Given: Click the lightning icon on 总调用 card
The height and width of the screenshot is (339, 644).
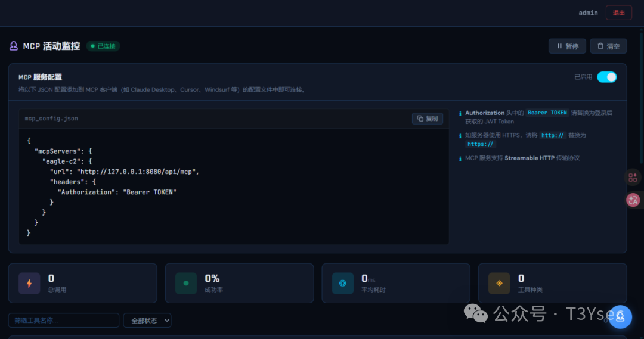Looking at the screenshot, I should (29, 283).
